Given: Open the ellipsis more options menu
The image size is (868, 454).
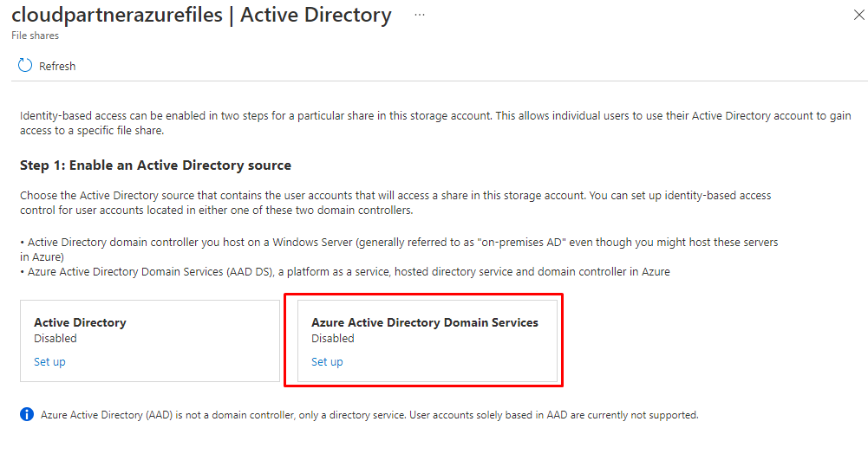Looking at the screenshot, I should coord(420,16).
